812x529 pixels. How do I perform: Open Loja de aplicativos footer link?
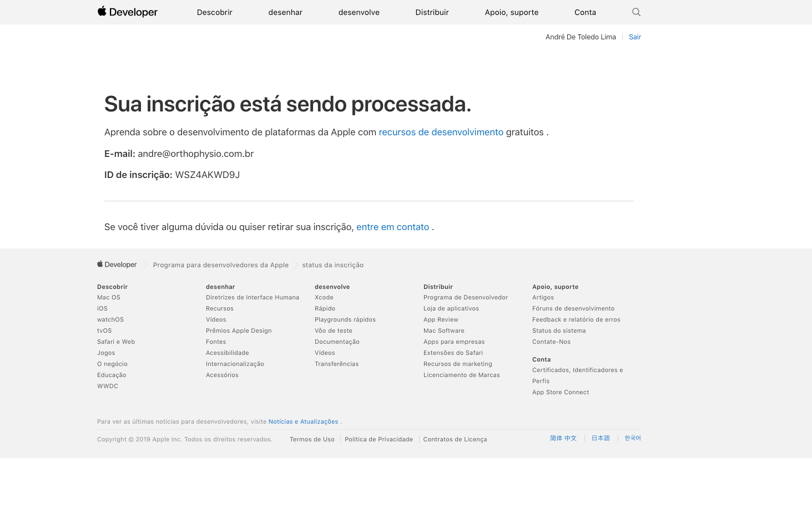pos(451,308)
